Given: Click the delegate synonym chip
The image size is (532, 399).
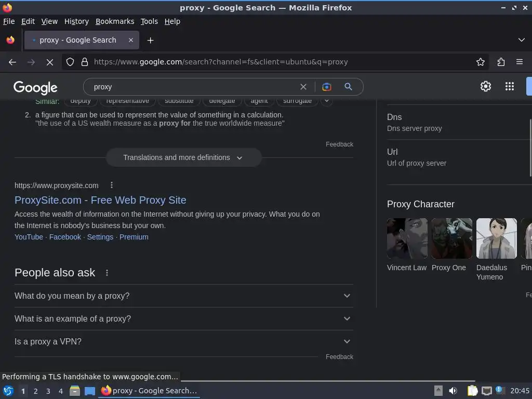Looking at the screenshot, I should pos(222,101).
